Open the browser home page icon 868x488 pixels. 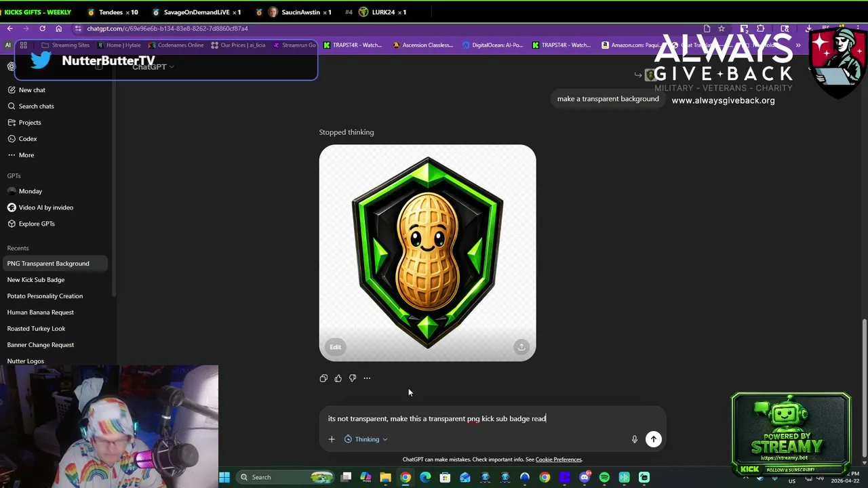(58, 28)
